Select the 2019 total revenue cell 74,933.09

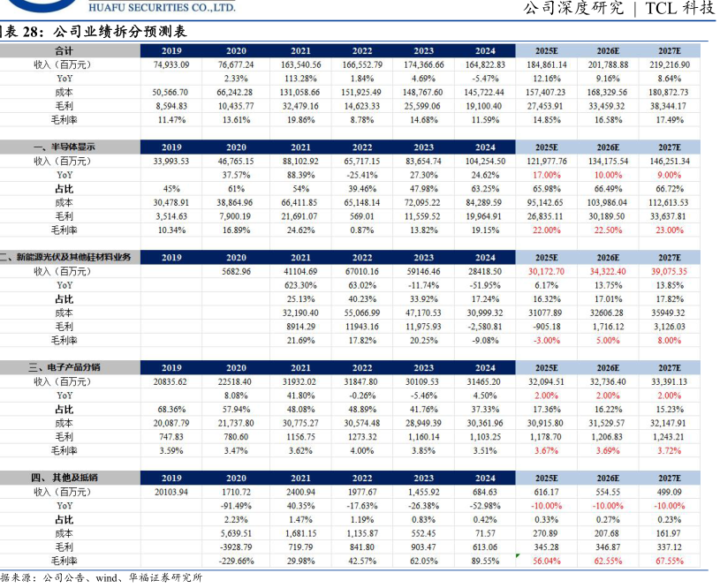[171, 64]
